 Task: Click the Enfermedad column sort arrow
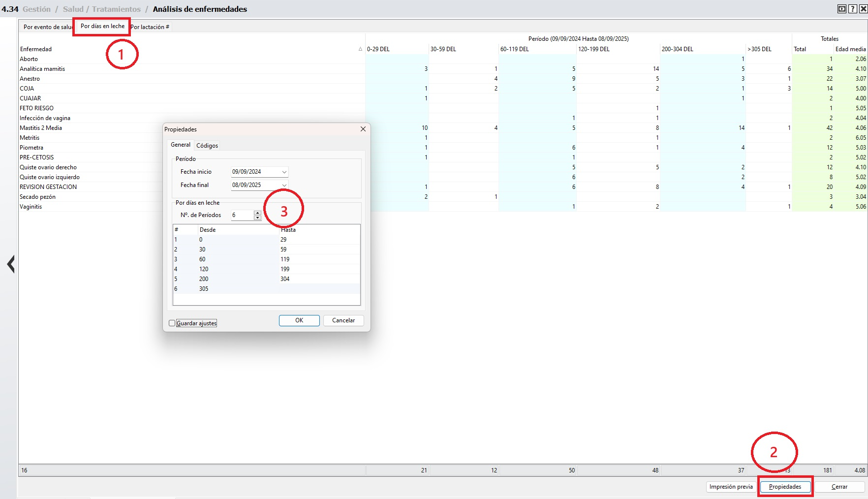pos(360,49)
